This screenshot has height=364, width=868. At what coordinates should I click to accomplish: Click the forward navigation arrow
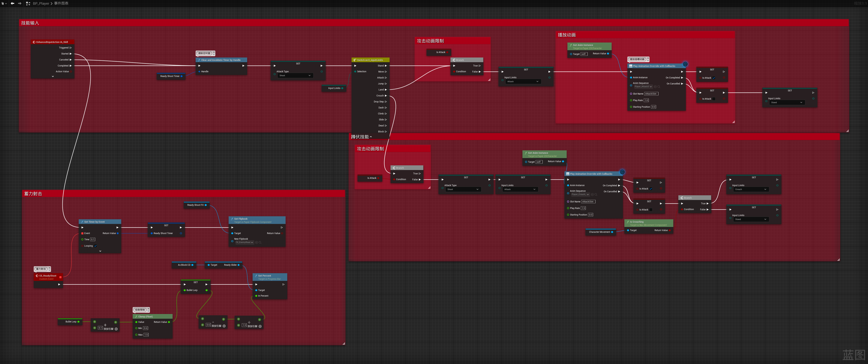(x=19, y=3)
